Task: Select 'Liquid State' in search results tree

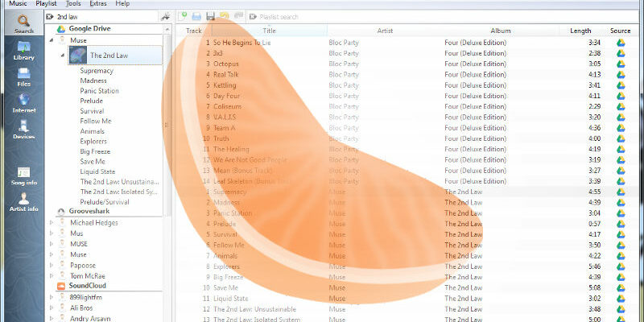Action: (97, 171)
